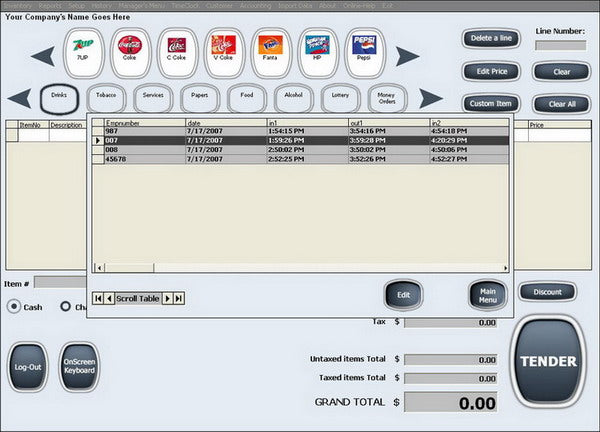
Task: Open the History menu
Action: [101, 6]
